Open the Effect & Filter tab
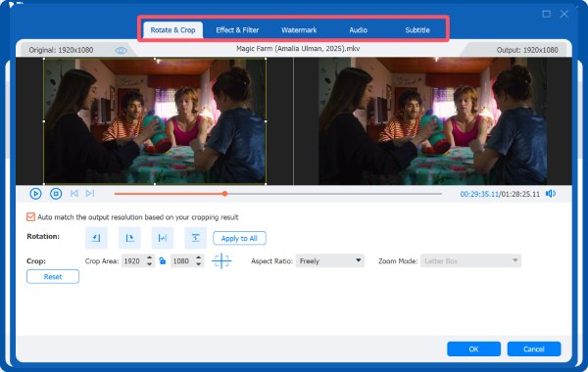The height and width of the screenshot is (372, 588). tap(237, 30)
